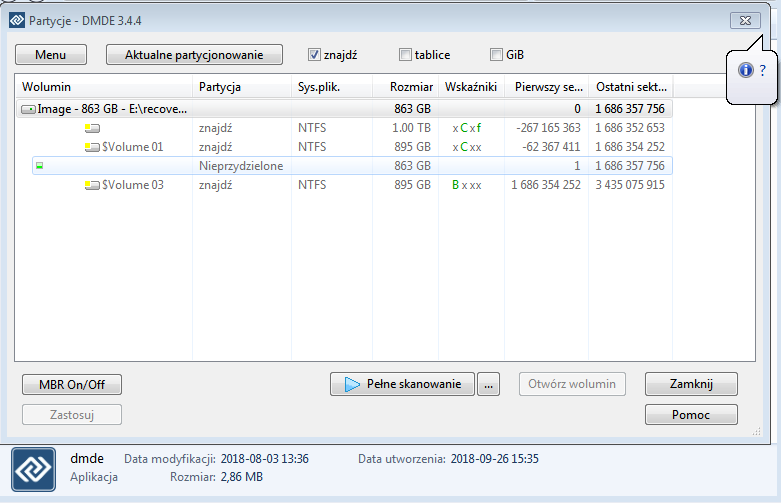Click the 1.00 TB size cell
This screenshot has width=781, height=503.
pyautogui.click(x=411, y=128)
